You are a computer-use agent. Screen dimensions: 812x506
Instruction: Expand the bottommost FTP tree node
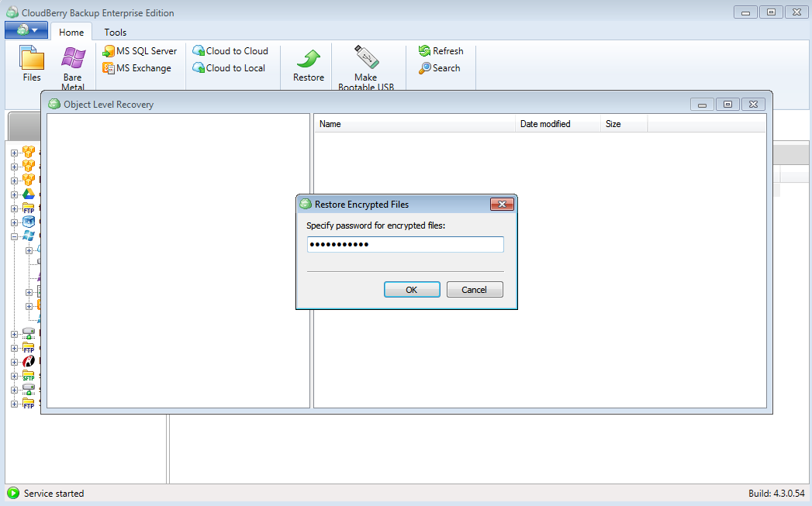[x=15, y=404]
